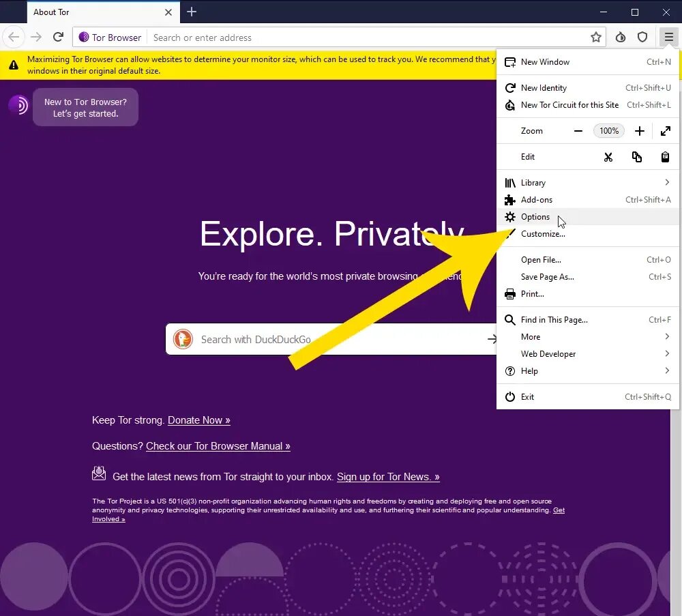Click the Paste clipboard icon
682x616 pixels.
click(x=665, y=157)
